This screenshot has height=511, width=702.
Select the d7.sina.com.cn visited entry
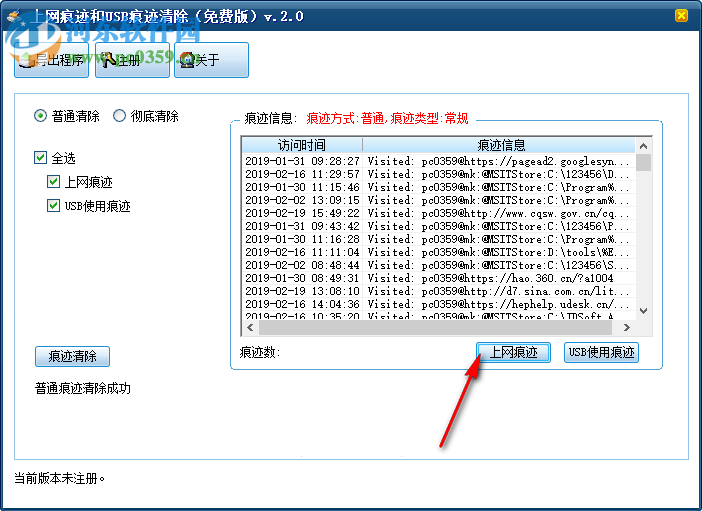coord(438,291)
